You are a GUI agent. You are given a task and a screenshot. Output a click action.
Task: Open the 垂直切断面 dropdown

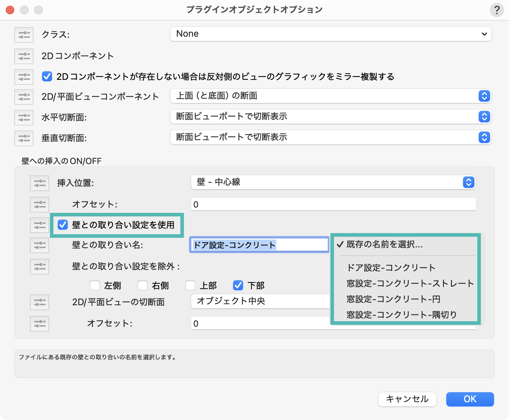pyautogui.click(x=331, y=137)
